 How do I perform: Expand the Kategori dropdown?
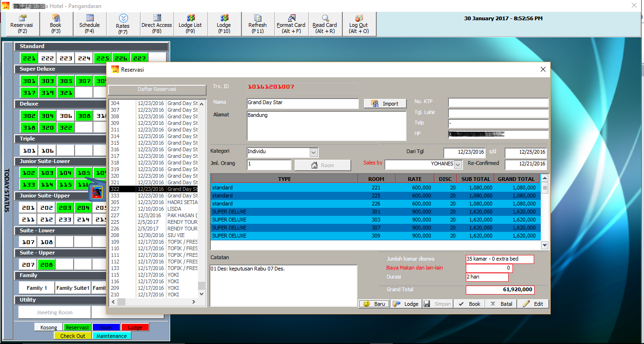click(314, 152)
